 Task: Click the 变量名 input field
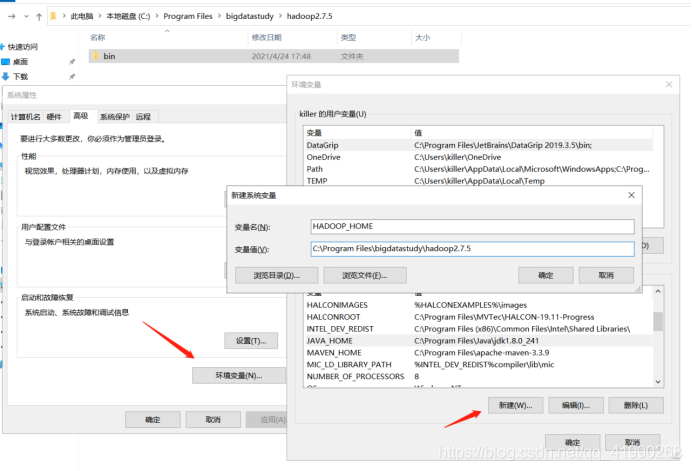472,226
